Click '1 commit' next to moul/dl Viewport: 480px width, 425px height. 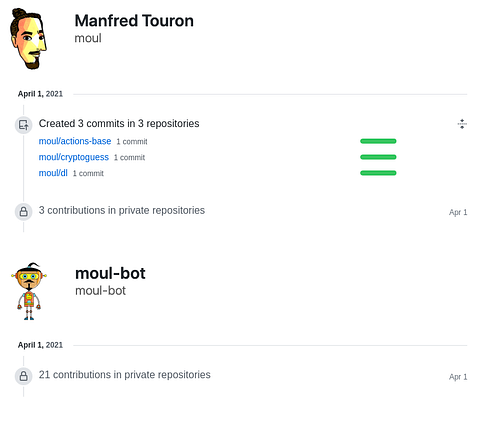[88, 174]
